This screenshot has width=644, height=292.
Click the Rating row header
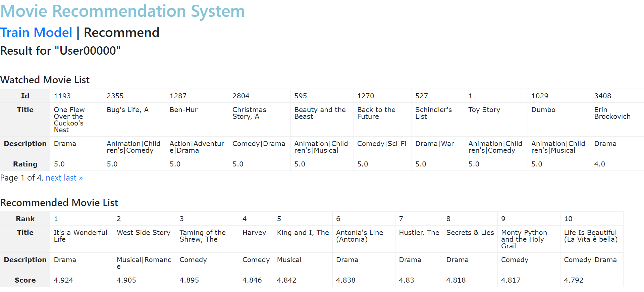[25, 164]
